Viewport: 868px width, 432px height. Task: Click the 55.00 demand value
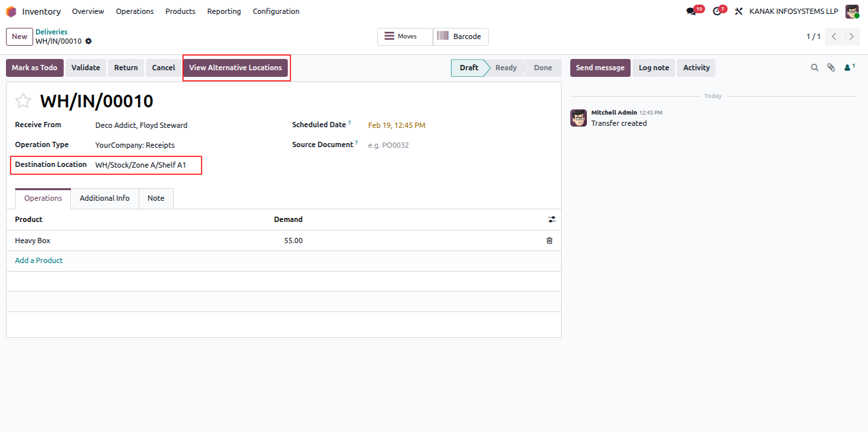[294, 241]
